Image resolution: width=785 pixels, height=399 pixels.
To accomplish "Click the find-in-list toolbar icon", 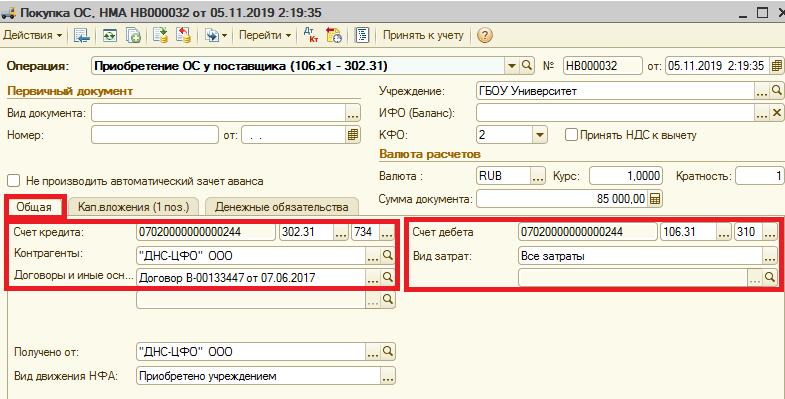I will click(82, 36).
